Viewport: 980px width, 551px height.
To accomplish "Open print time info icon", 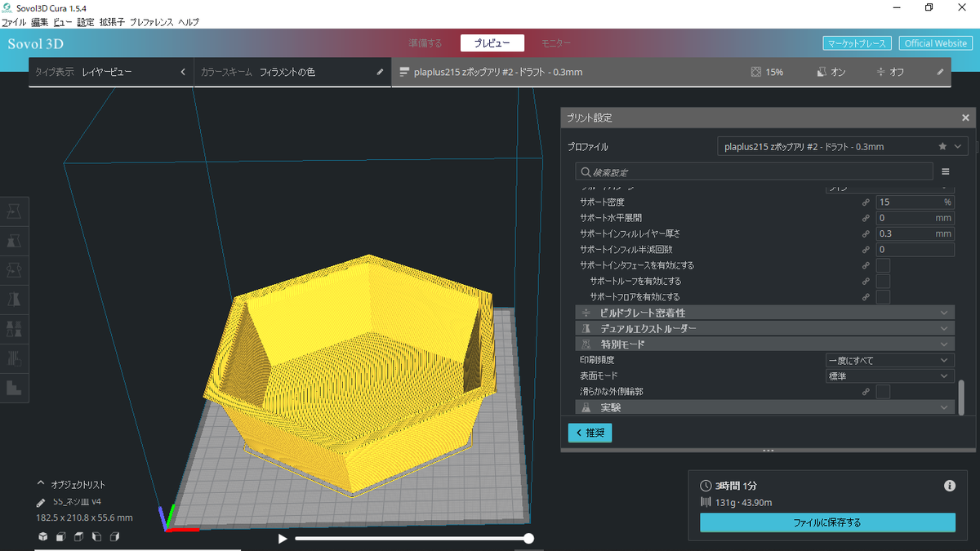I will 950,486.
